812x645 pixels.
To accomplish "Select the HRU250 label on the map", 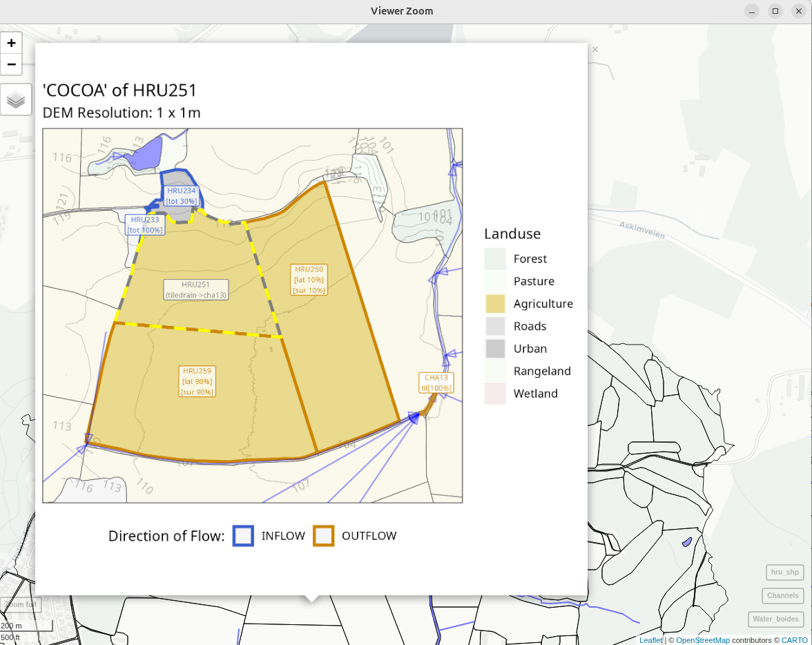I will [x=309, y=280].
